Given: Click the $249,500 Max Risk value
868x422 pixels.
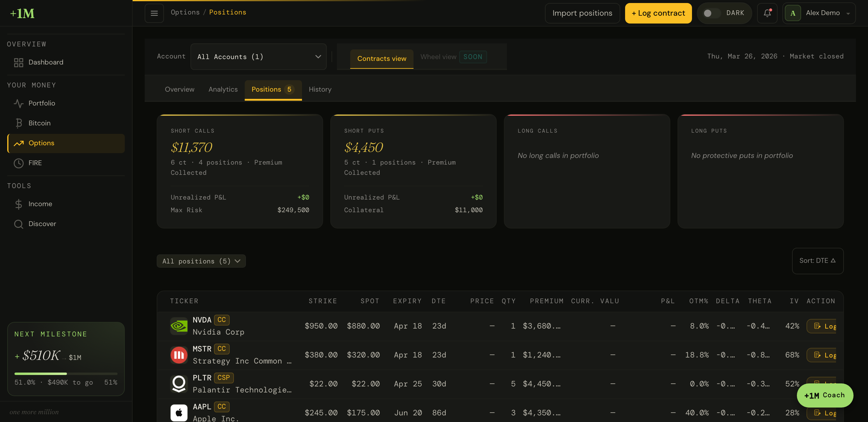Looking at the screenshot, I should [x=293, y=210].
